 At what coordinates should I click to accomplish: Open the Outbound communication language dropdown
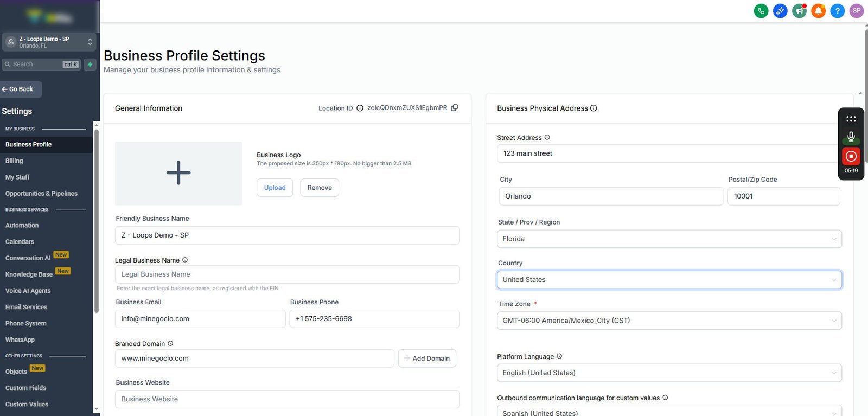(669, 411)
